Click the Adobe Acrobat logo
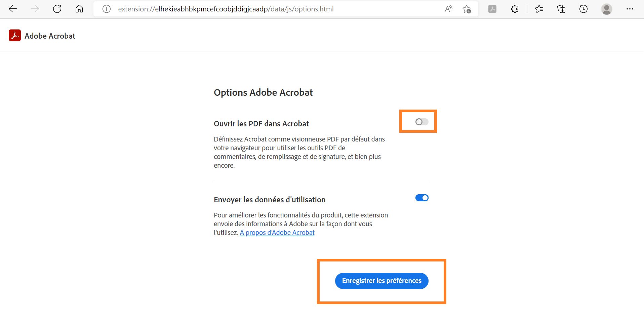Viewport: 644px width, 326px height. pyautogui.click(x=15, y=35)
